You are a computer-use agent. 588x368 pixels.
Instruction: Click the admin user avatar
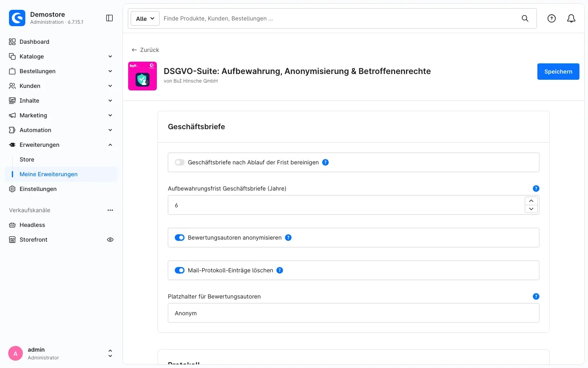click(x=16, y=353)
